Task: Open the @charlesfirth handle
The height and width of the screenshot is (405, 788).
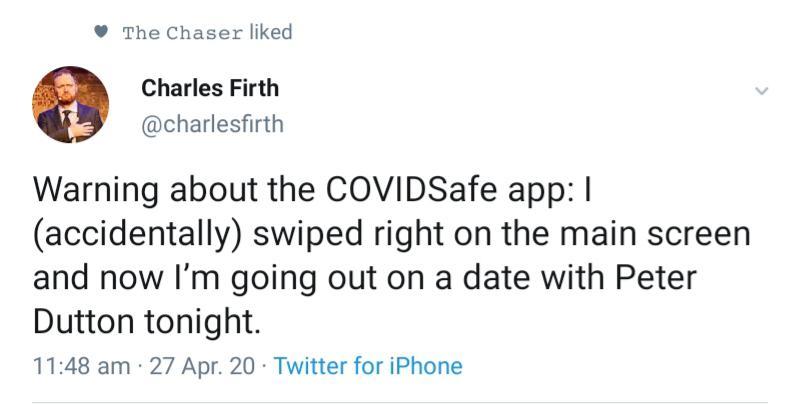Action: click(213, 124)
